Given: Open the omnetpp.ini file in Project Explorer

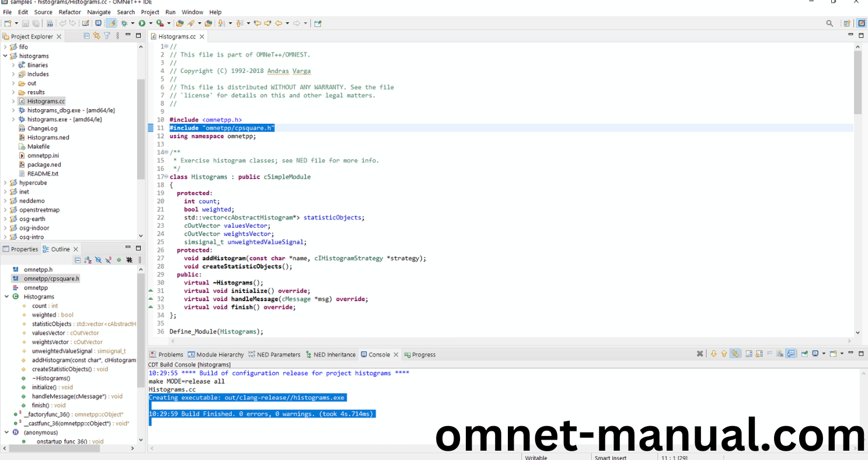Looking at the screenshot, I should (x=43, y=155).
